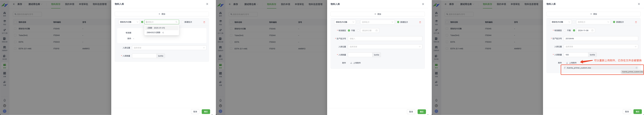Click 取消 button in the open-batch-list screenshot

pyautogui.click(x=195, y=112)
